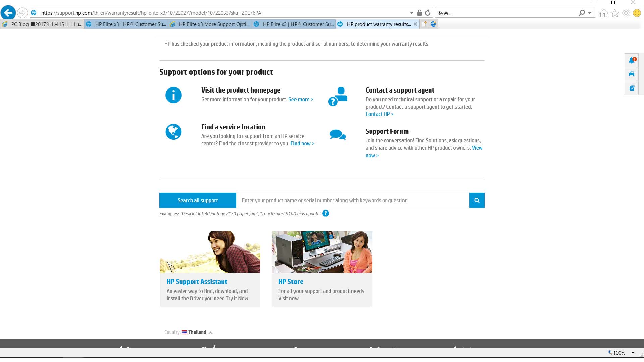Click the HP Store desktop computer thumbnail
The width and height of the screenshot is (644, 362).
point(322,252)
